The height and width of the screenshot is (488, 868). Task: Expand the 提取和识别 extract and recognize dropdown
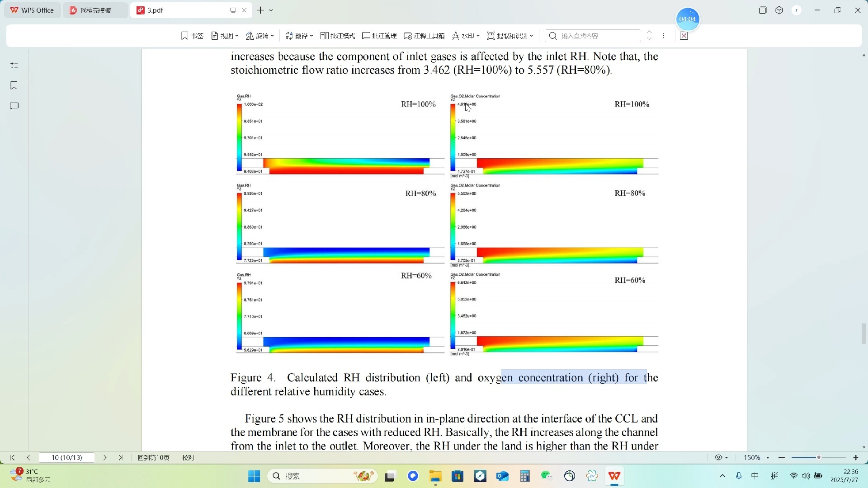(510, 36)
